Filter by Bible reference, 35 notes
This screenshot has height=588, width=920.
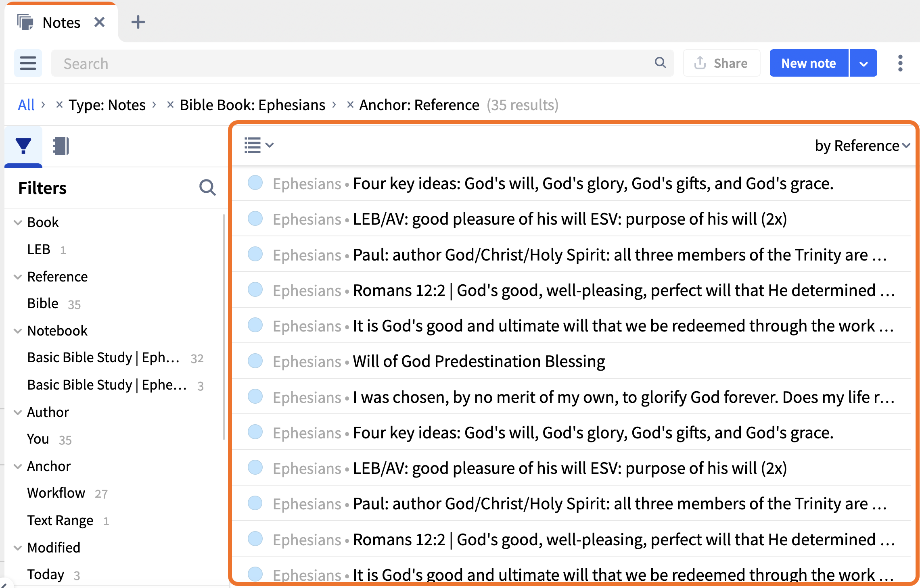click(x=43, y=303)
